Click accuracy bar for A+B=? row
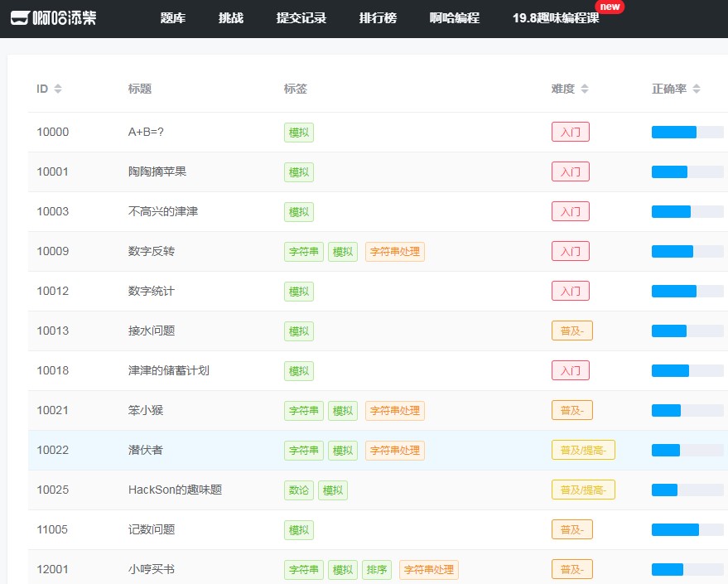 tap(687, 133)
